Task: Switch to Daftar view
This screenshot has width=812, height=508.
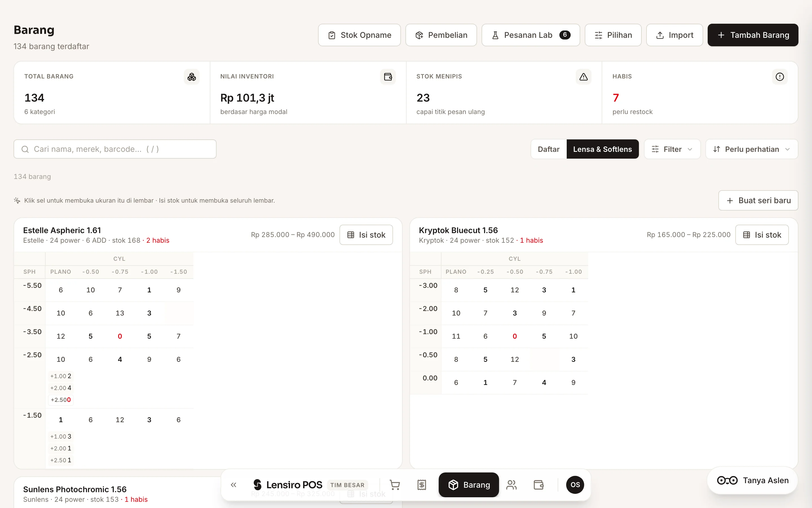Action: 549,149
